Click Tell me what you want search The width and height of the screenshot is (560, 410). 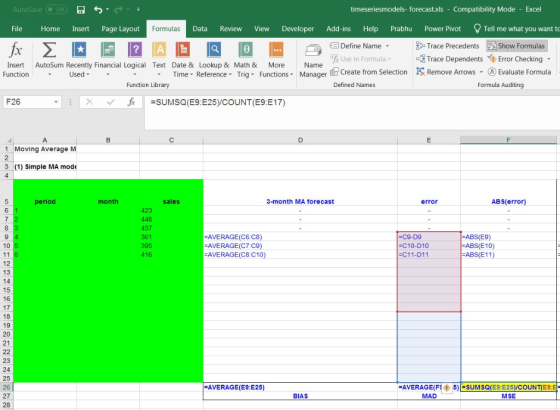click(516, 29)
